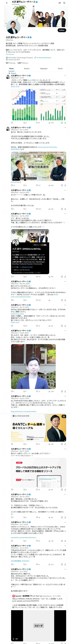The width and height of the screenshot is (72, 644).
Task: Share the pinned post via share icon
Action: 65,123
